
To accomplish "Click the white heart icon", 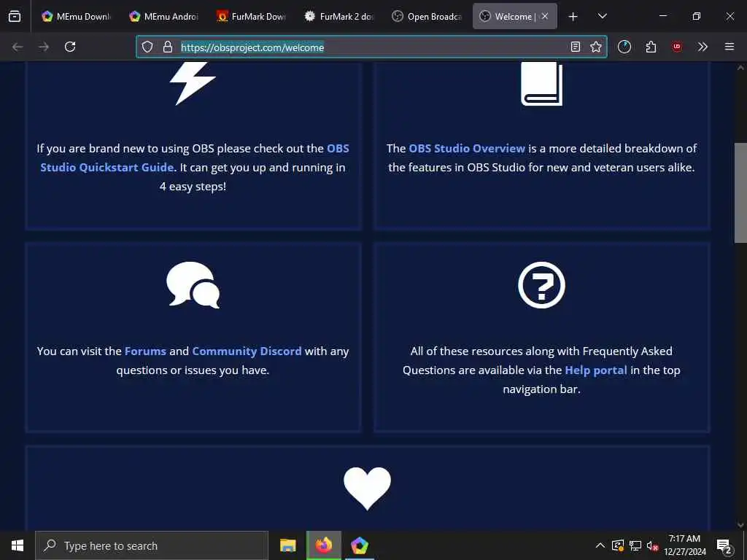I will click(368, 489).
